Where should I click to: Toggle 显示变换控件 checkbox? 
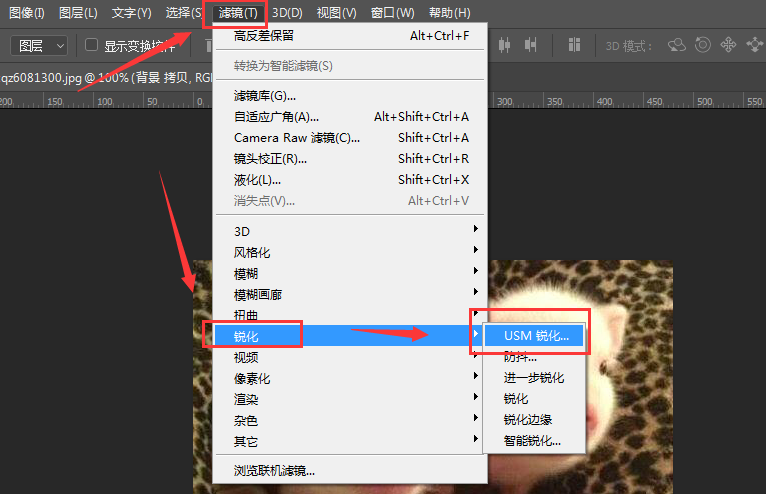(91, 45)
